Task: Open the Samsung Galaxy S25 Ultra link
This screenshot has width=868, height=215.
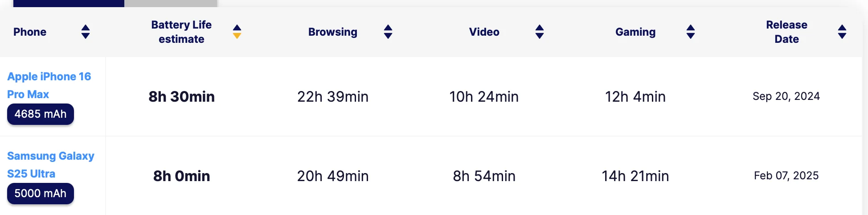Action: coord(50,164)
